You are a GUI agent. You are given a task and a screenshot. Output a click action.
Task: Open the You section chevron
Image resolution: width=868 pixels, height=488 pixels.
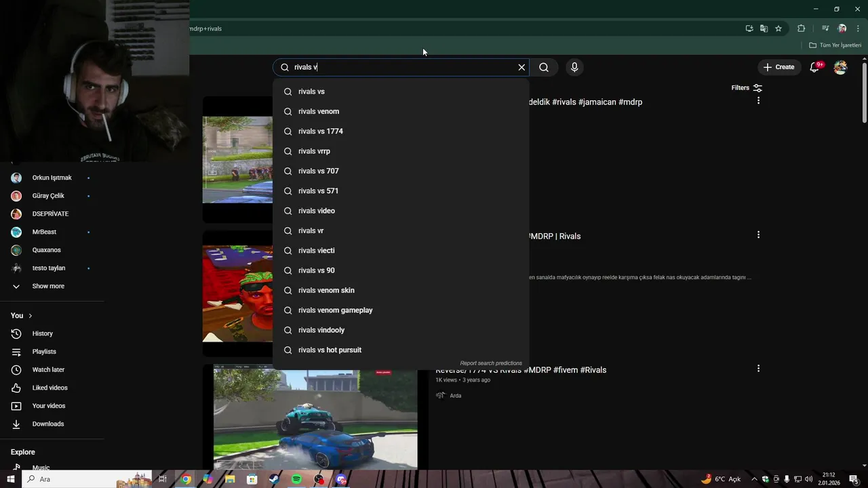(x=30, y=316)
